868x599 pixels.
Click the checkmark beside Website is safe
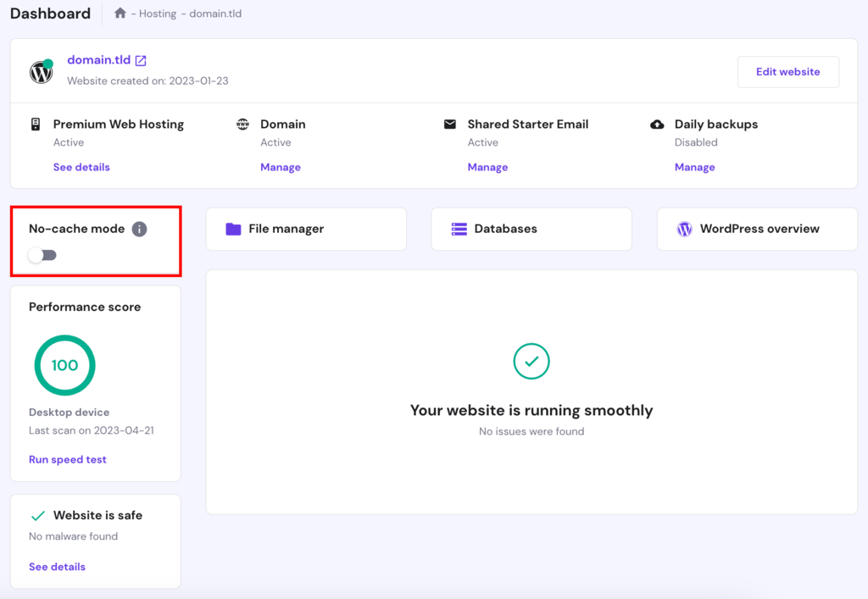37,515
